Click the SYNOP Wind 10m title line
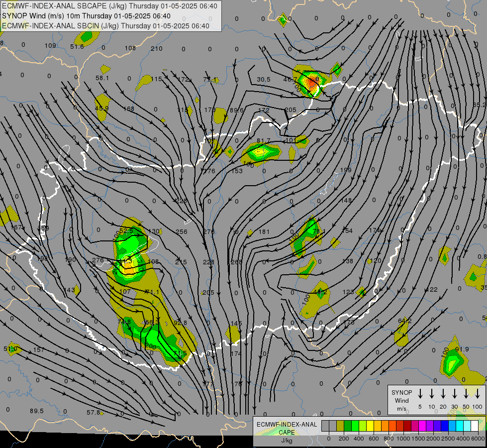 (86, 16)
